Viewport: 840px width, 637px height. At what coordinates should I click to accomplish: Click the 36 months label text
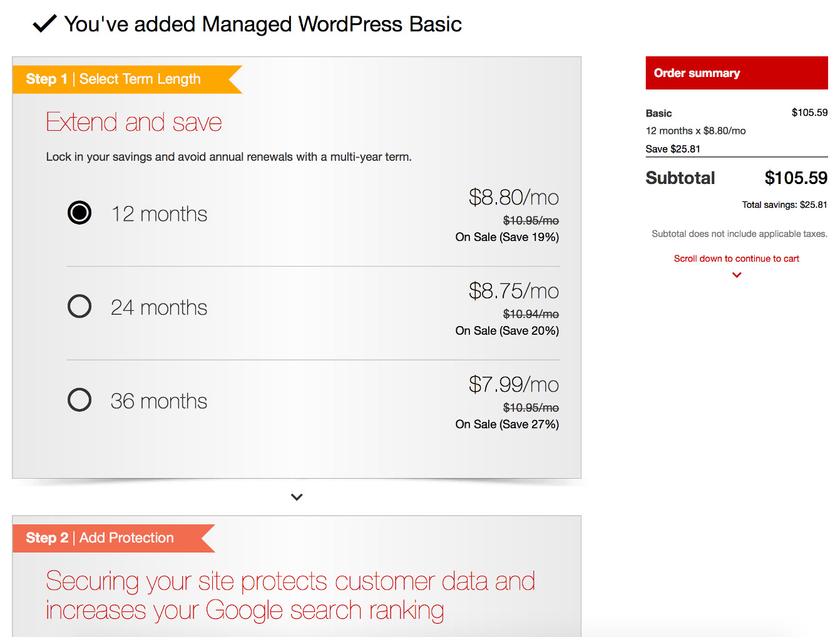coord(159,401)
